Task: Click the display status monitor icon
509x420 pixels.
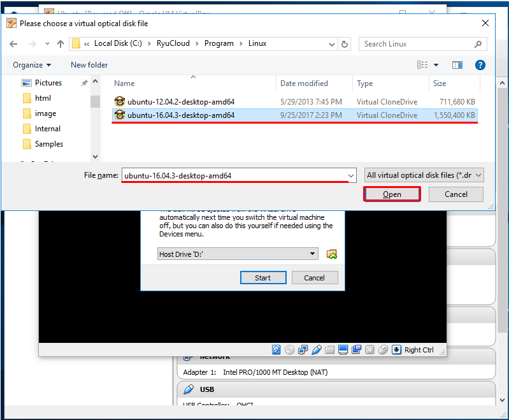Action: point(343,349)
